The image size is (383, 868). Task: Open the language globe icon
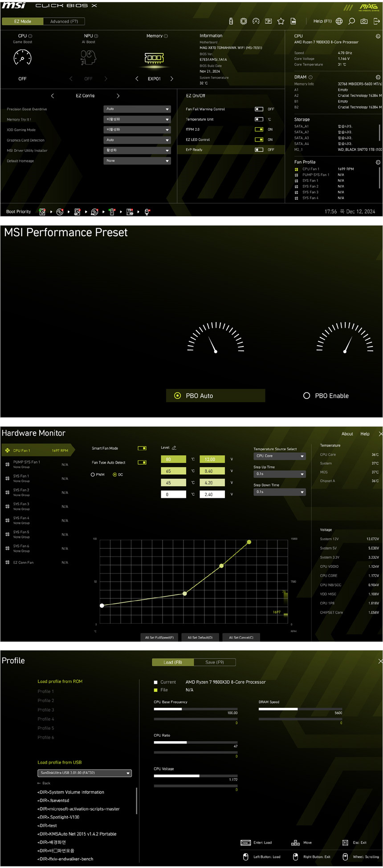tap(339, 21)
